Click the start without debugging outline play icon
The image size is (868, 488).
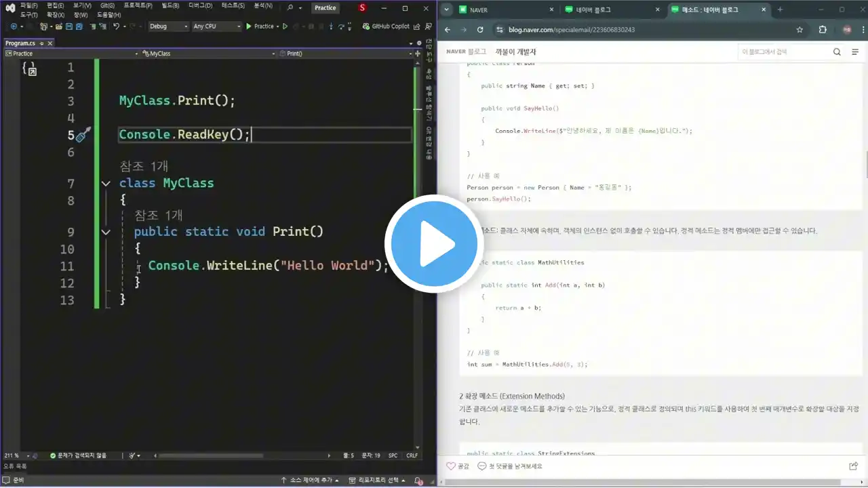tap(285, 26)
